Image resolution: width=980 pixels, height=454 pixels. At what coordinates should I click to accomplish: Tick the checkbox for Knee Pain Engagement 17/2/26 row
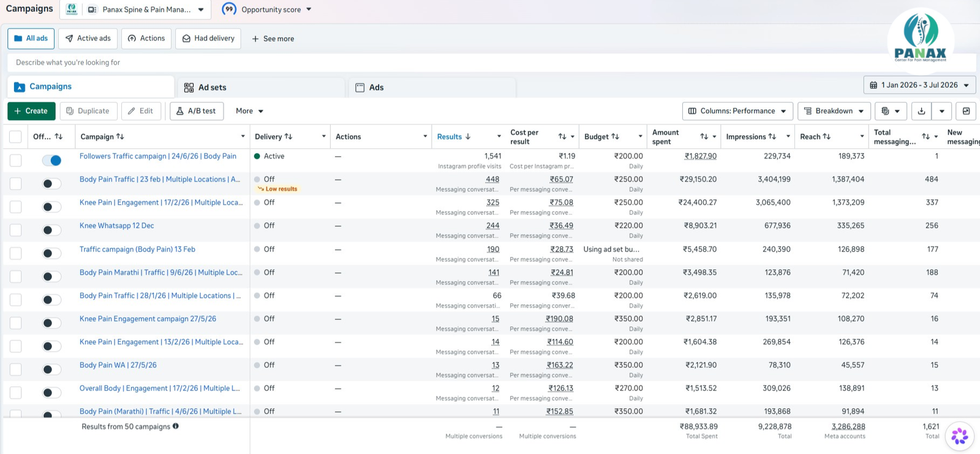click(15, 207)
